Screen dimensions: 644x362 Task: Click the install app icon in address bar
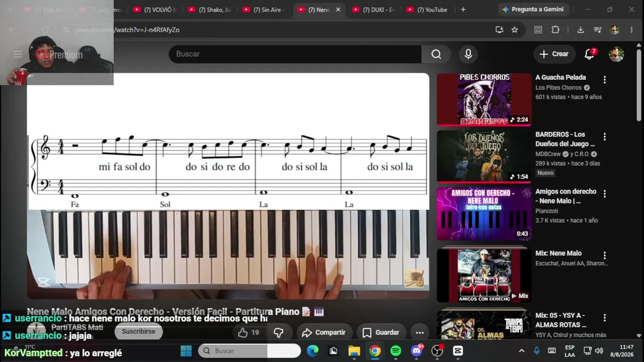click(x=499, y=30)
